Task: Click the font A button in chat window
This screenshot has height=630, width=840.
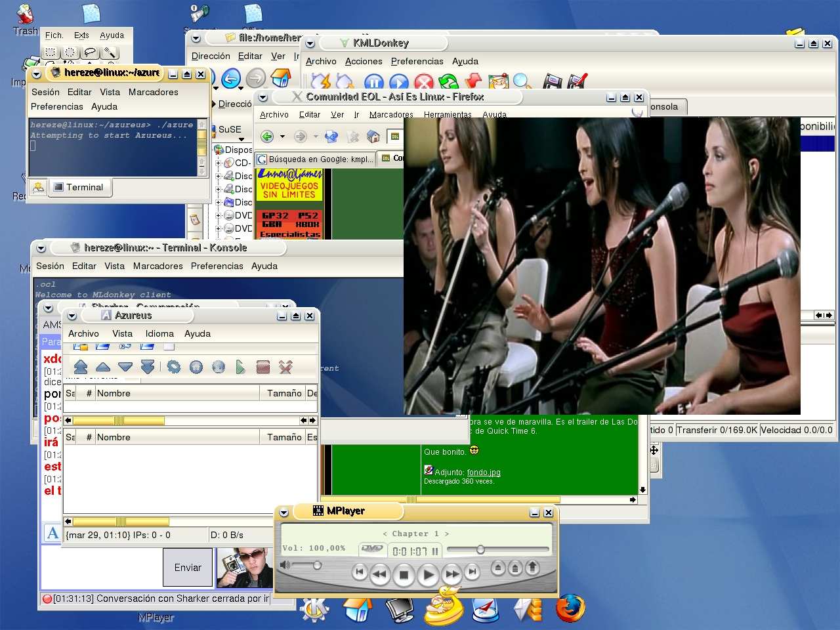Action: click(x=53, y=533)
